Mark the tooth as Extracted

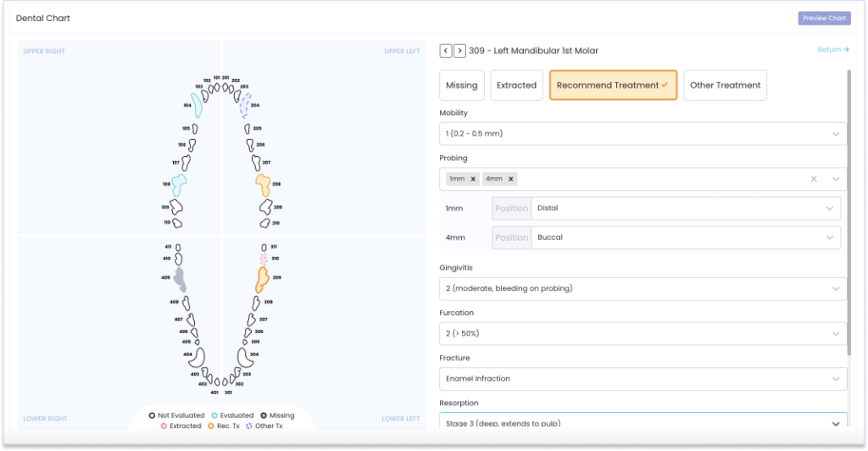click(516, 86)
